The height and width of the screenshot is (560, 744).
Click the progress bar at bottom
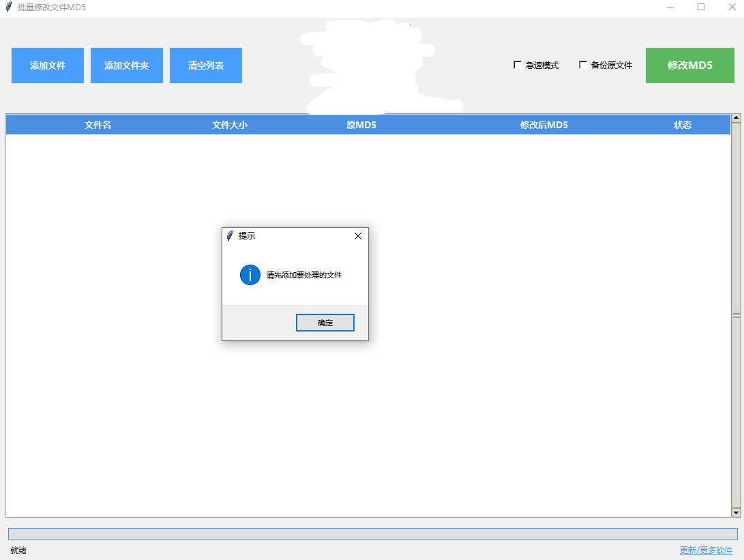tap(372, 533)
